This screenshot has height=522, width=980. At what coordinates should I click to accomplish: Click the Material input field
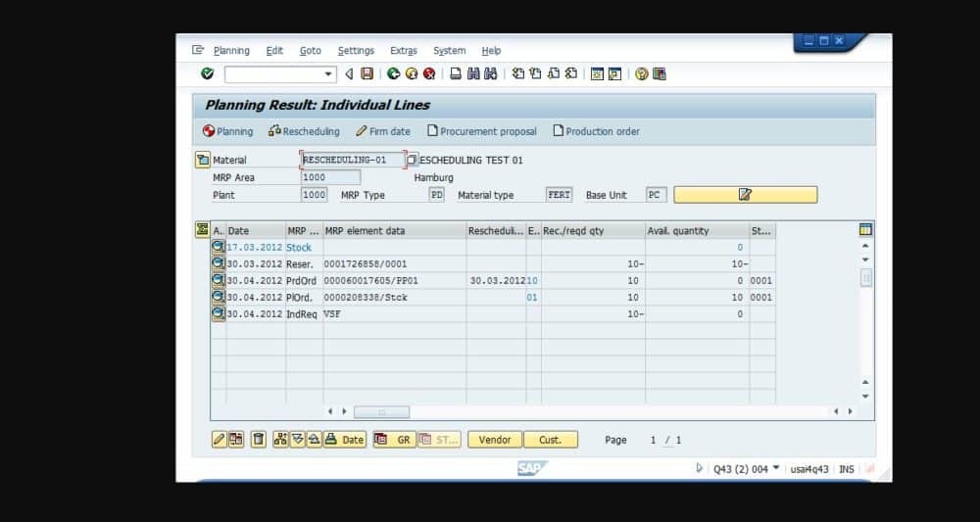click(x=353, y=160)
